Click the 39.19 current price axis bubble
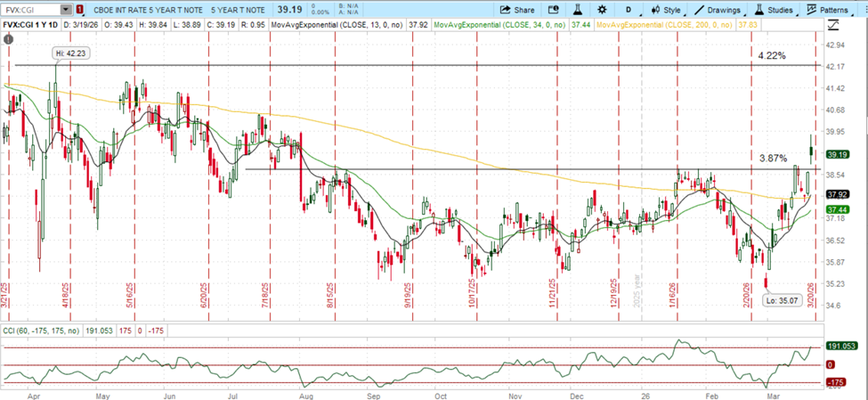Screen dimensions: 868x400 click(835, 154)
